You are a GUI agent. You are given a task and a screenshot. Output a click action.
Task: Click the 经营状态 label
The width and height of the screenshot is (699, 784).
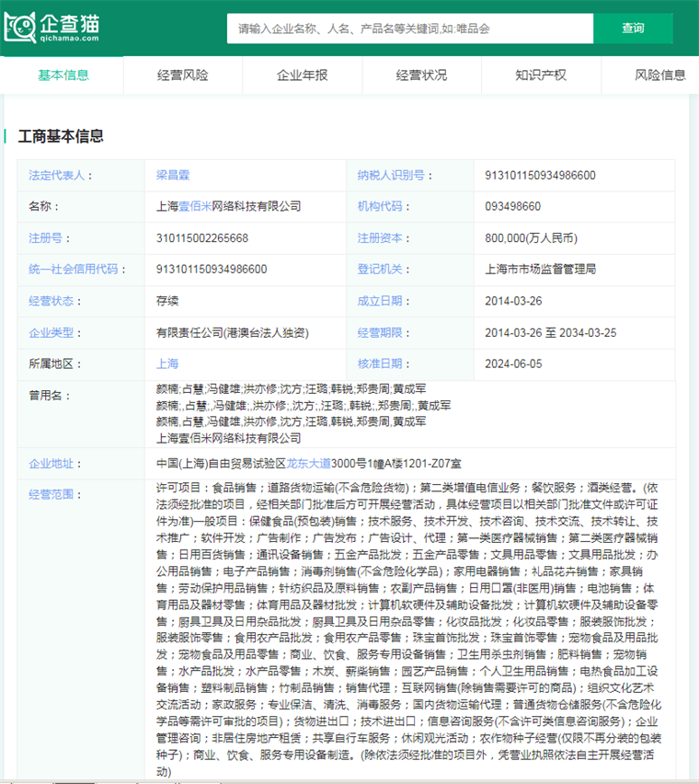[x=51, y=301]
